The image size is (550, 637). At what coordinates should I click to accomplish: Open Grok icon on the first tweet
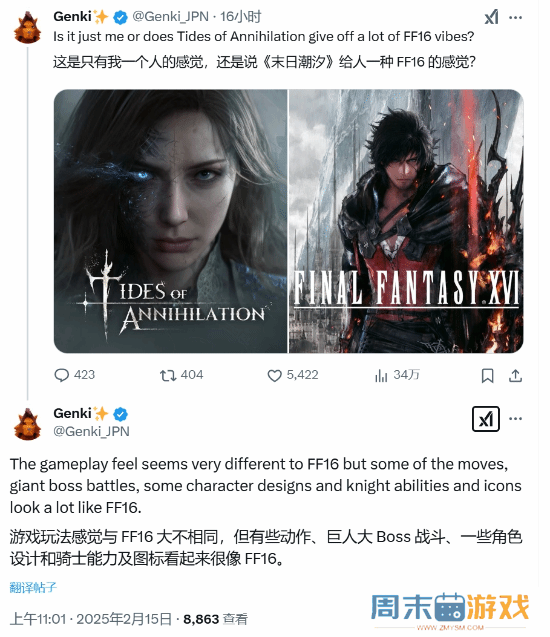coord(491,17)
